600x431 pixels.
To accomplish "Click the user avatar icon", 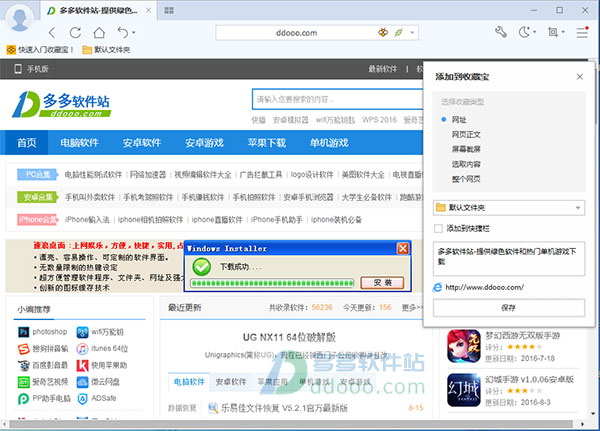I will pos(19,17).
